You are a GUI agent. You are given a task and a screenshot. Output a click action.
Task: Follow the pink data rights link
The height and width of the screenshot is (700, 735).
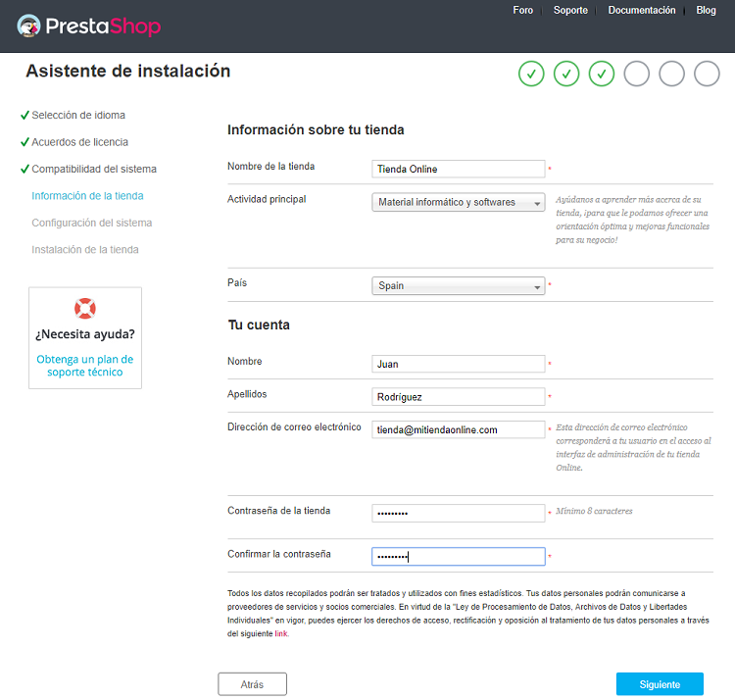point(281,633)
